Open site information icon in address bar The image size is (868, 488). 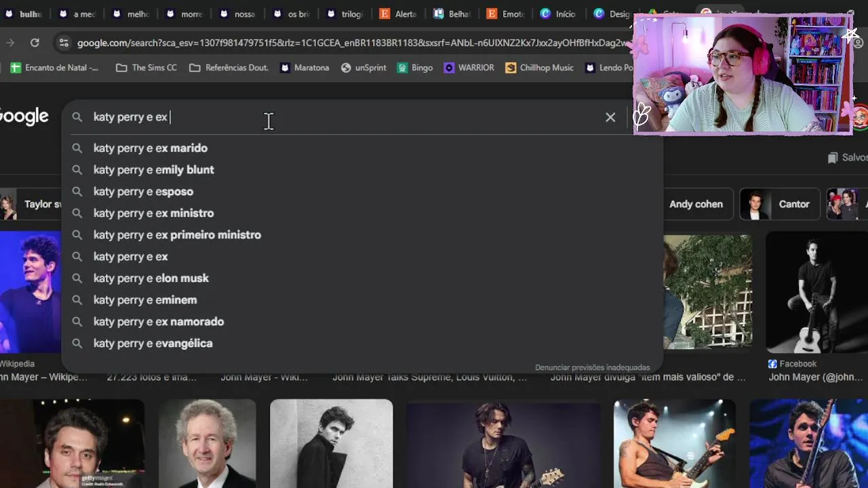point(64,43)
